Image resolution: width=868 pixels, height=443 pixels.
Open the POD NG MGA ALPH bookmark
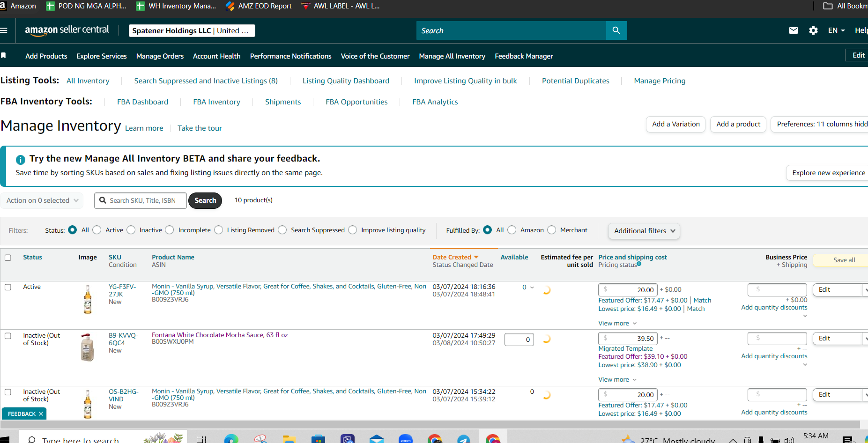pos(86,6)
